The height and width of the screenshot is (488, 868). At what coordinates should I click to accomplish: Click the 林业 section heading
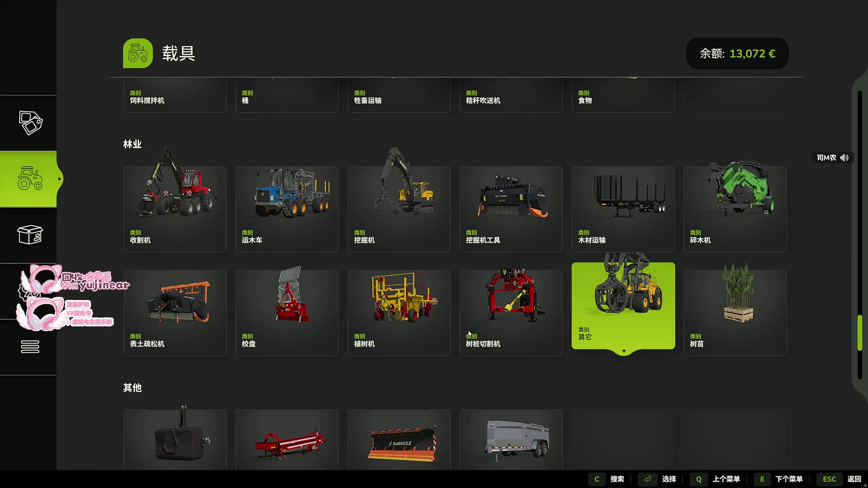tap(132, 144)
